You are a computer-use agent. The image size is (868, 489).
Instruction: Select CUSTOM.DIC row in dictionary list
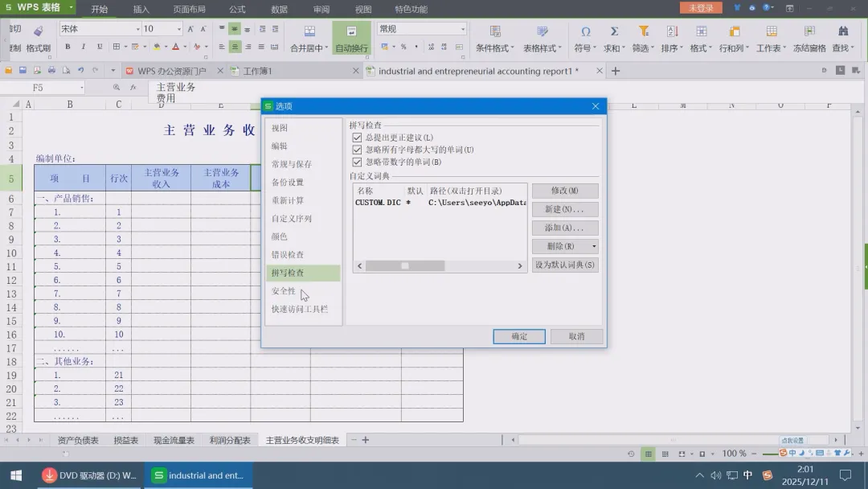[440, 203]
